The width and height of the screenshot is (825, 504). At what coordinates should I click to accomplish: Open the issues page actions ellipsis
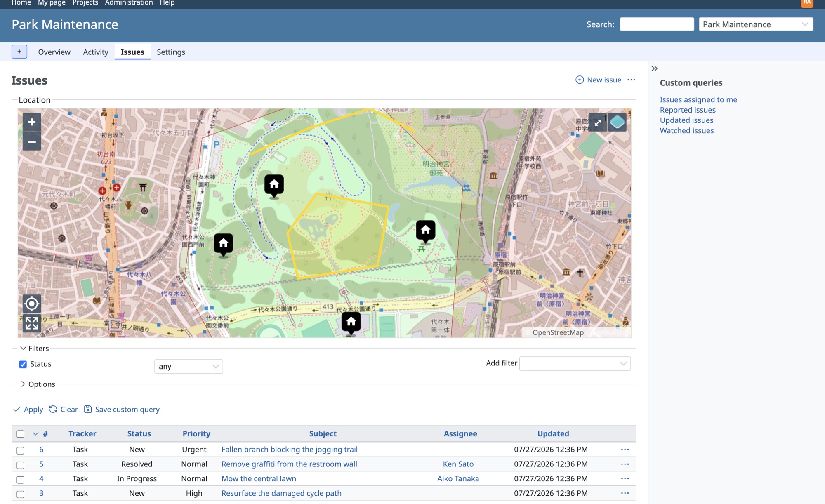[631, 80]
